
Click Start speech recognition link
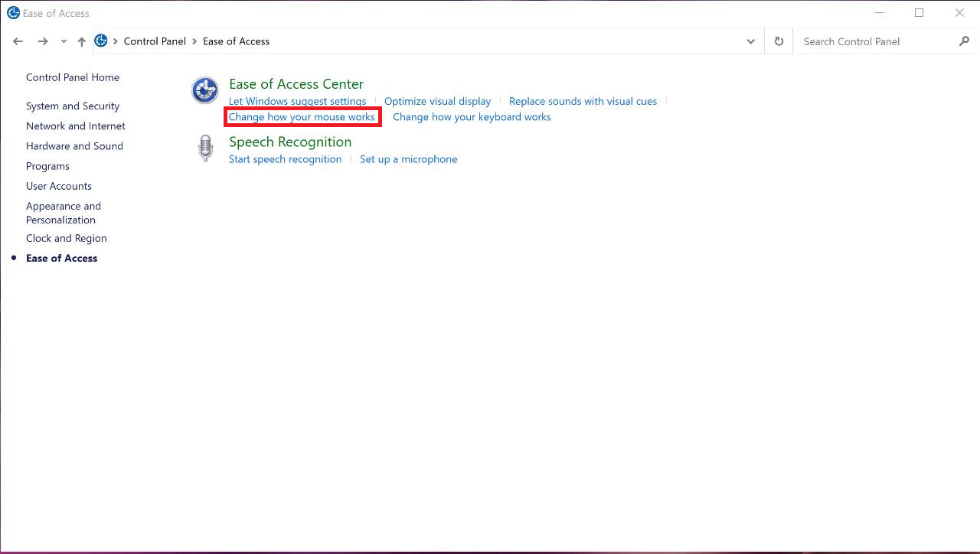285,159
